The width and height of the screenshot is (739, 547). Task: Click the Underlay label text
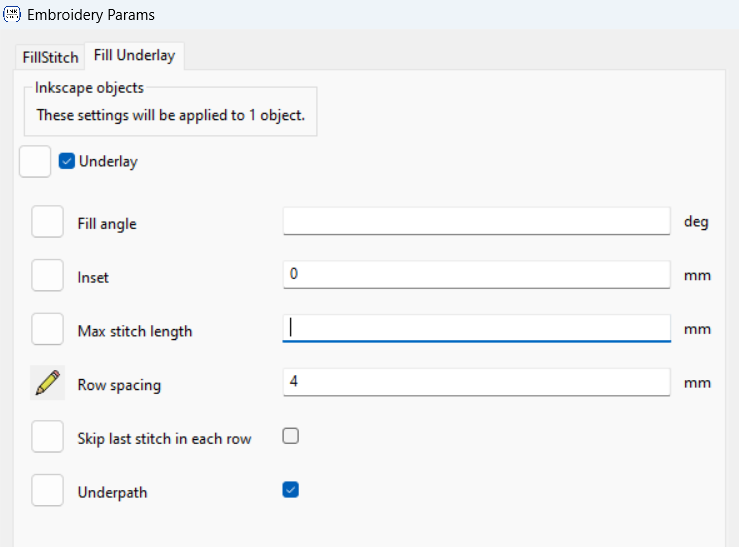point(108,162)
